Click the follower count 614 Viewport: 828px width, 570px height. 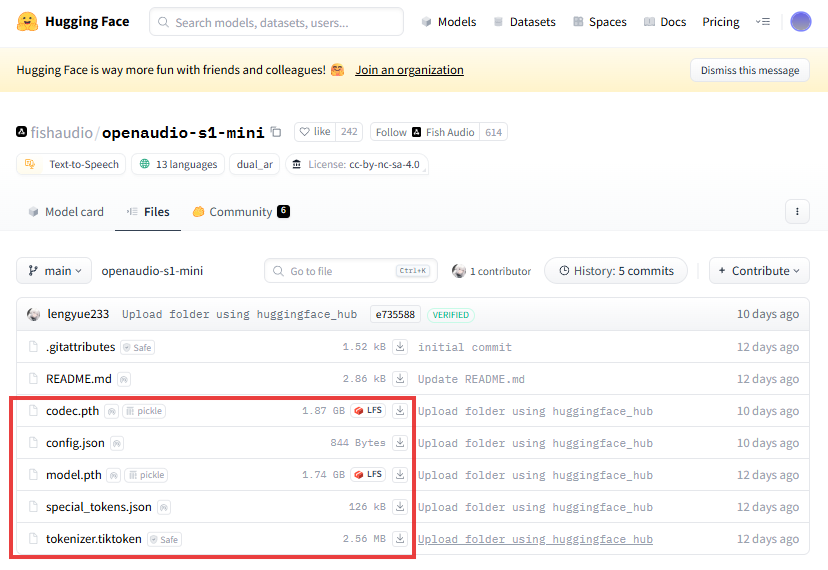[x=494, y=132]
